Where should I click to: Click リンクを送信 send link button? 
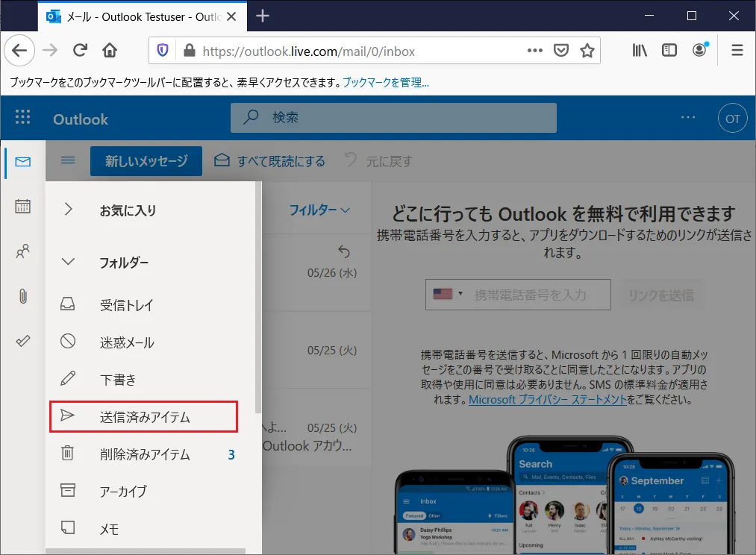point(660,295)
